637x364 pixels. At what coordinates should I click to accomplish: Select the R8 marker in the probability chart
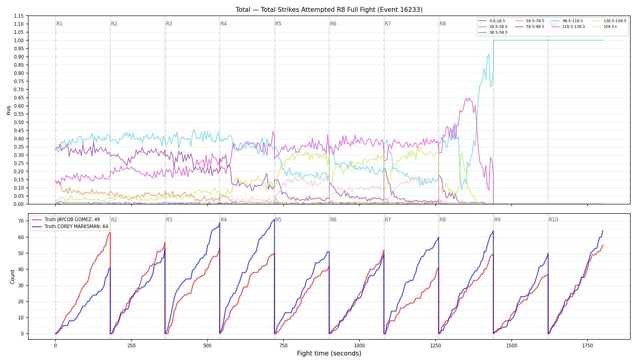tap(443, 24)
